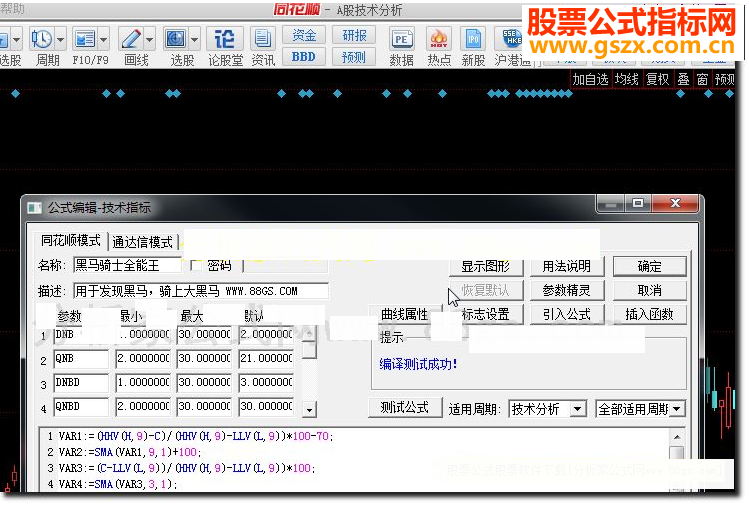Viewport: 749px width, 508px height.
Task: Click the 窗 window chart tab
Action: (702, 79)
